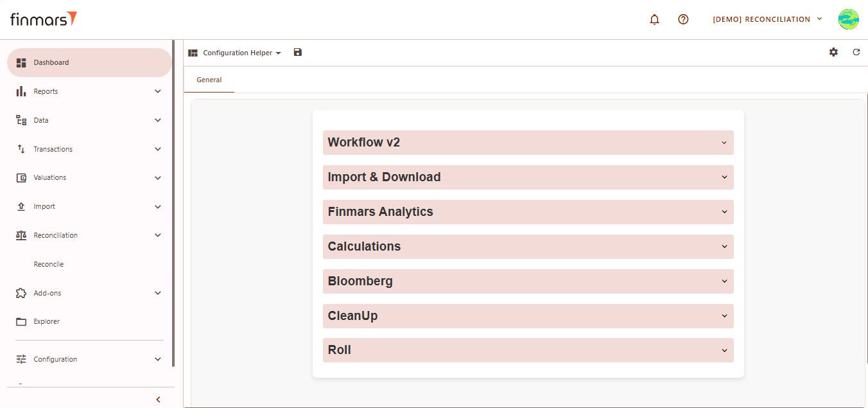Click the save dashboard layout icon
Image resolution: width=868 pixels, height=408 pixels.
[298, 53]
